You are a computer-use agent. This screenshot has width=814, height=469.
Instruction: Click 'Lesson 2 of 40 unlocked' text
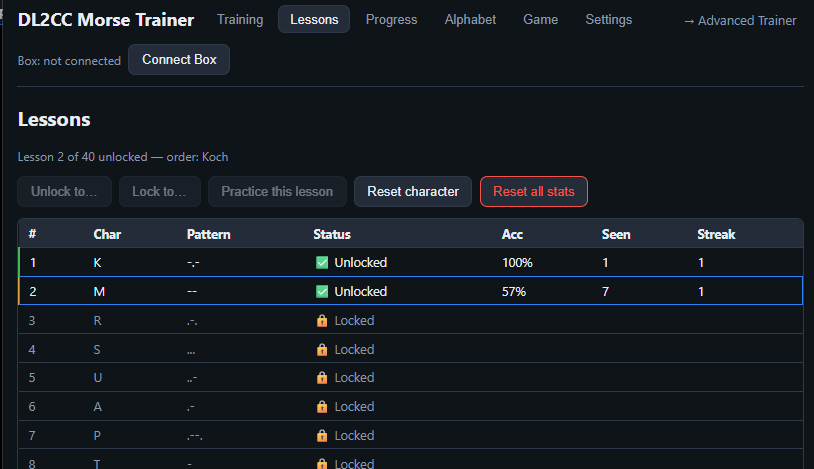point(83,157)
